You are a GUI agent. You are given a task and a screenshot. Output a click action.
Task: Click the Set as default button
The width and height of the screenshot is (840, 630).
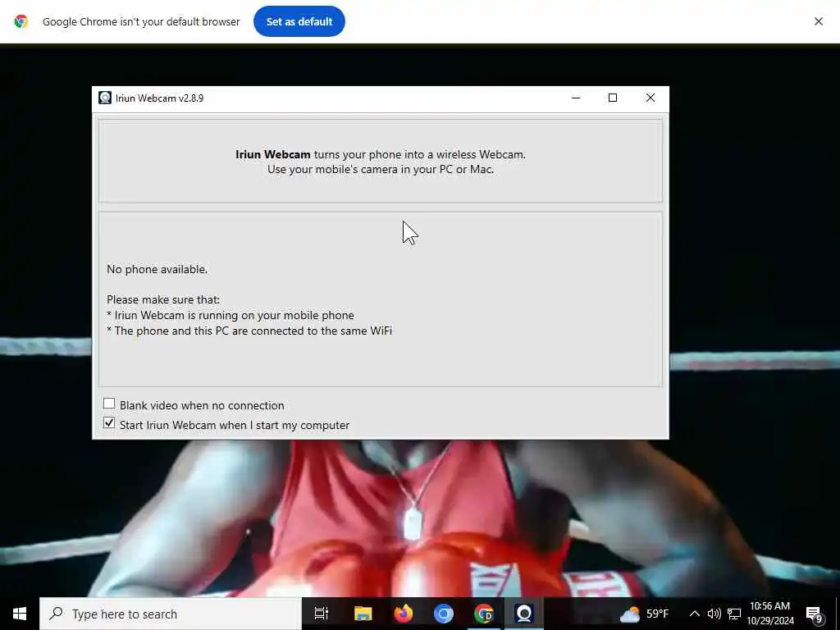click(299, 21)
